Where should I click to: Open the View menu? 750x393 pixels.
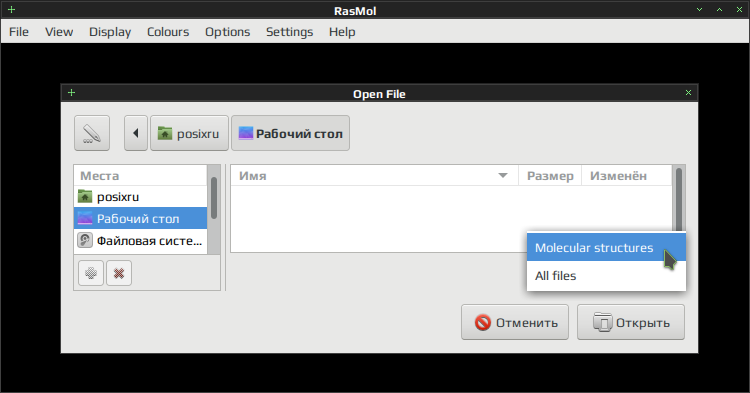[x=59, y=32]
